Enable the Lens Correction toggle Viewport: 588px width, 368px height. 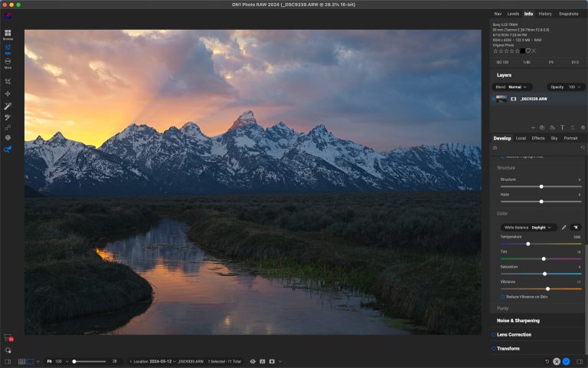pyautogui.click(x=494, y=334)
